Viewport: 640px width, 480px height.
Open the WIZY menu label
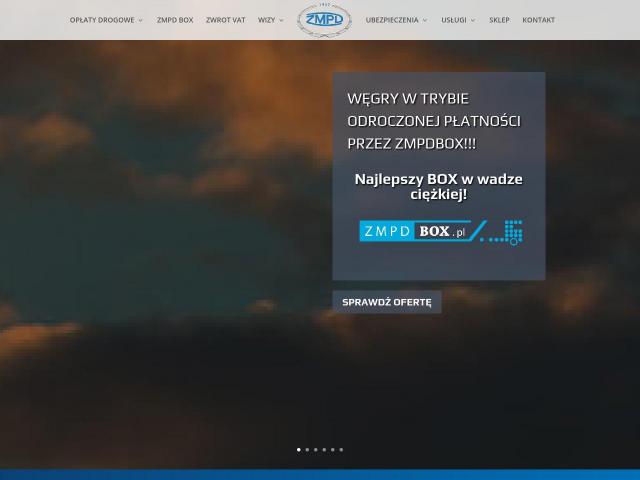click(267, 20)
